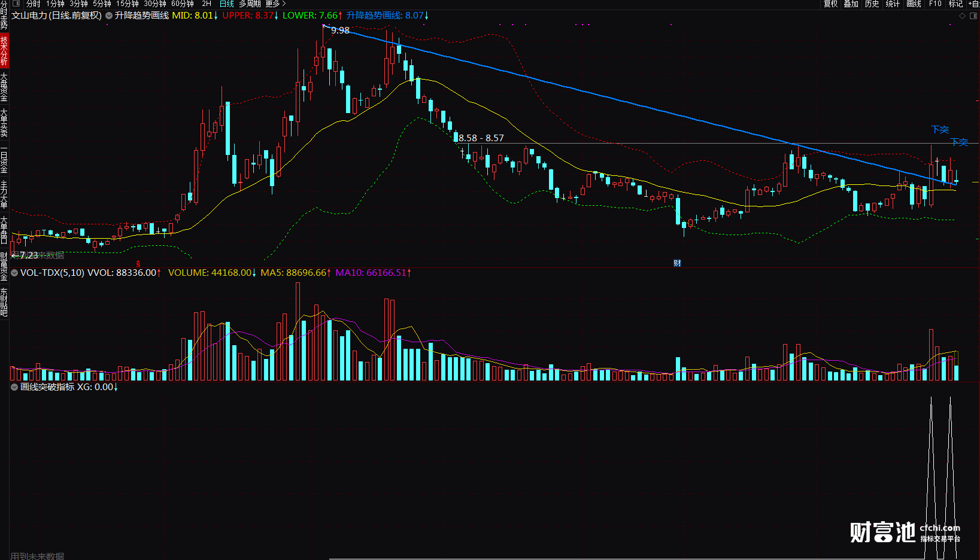The width and height of the screenshot is (980, 560).
Task: Toggle the right side panel icon
Action: (973, 16)
